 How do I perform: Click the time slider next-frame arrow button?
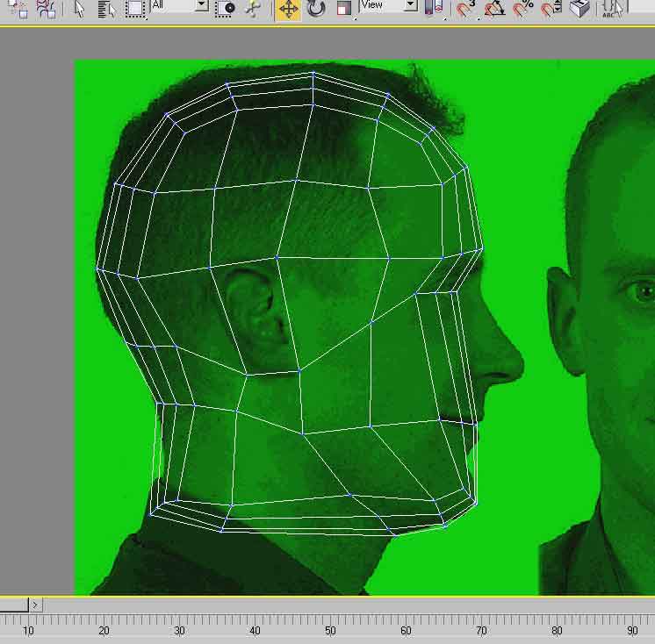tap(35, 605)
